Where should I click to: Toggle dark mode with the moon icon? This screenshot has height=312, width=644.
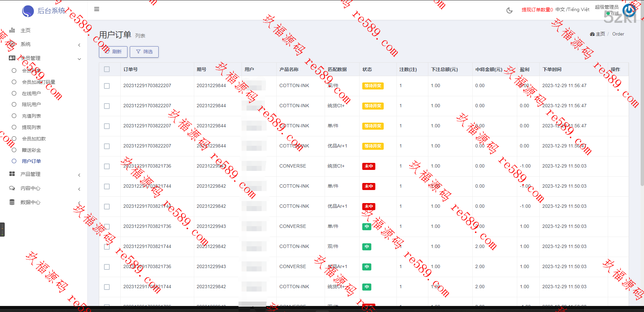509,10
